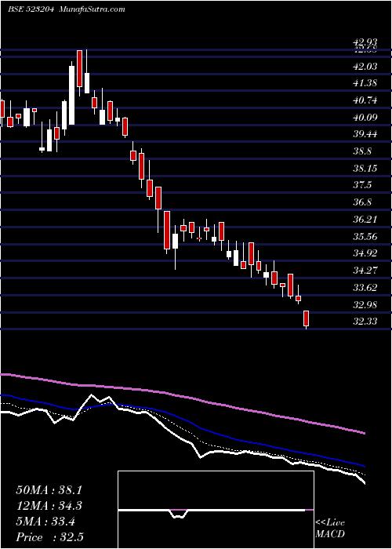The width and height of the screenshot is (392, 549).
Task: Click the tallest white candlestick near the peak
Action: (71, 95)
